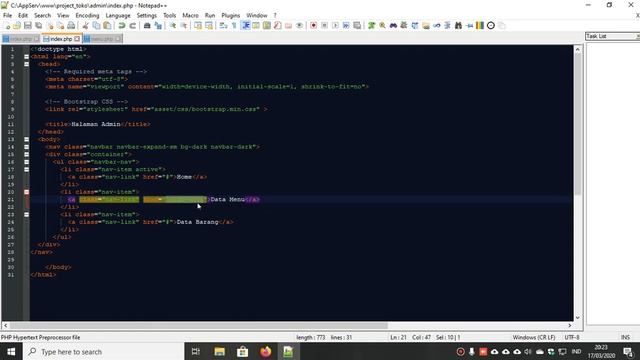Toggle word wrap in toolbar
640x360 pixels.
tap(223, 26)
